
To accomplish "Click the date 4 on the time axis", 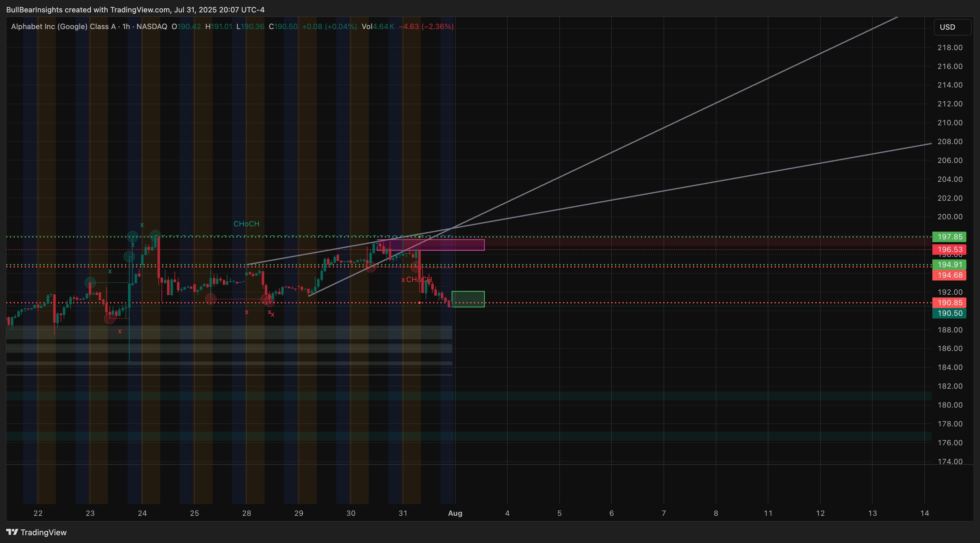I will click(x=507, y=513).
